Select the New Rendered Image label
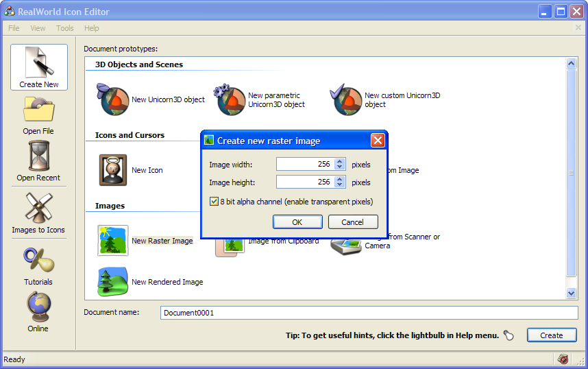Screen dimensions: 588x369 click(167, 282)
